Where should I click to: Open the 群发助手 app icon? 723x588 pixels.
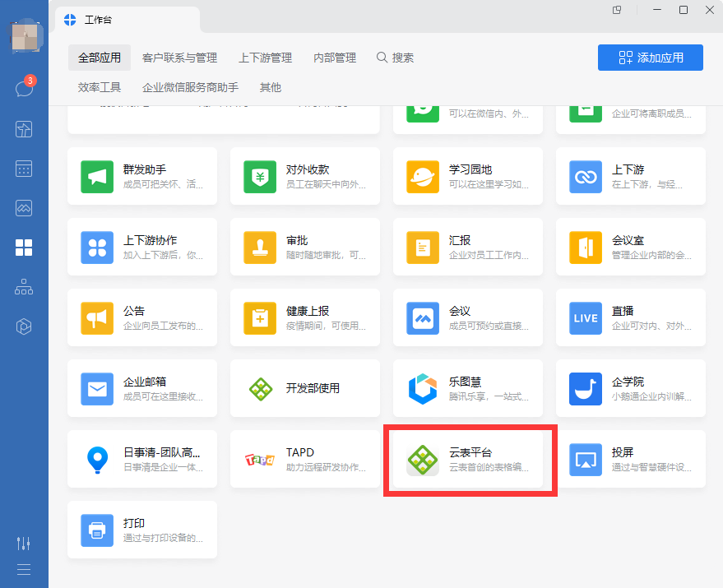97,177
